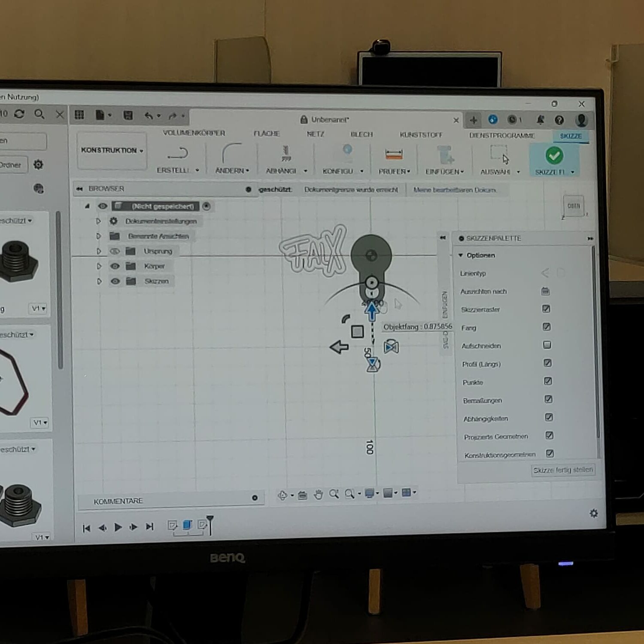Screen dimensions: 644x644
Task: Enable the Aufschneiden checkbox
Action: click(x=547, y=345)
